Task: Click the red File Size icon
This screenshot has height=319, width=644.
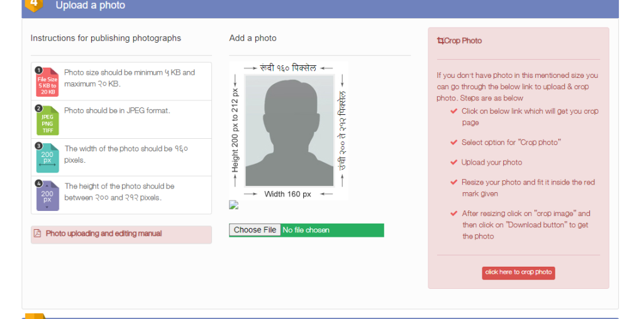Action: 47,82
